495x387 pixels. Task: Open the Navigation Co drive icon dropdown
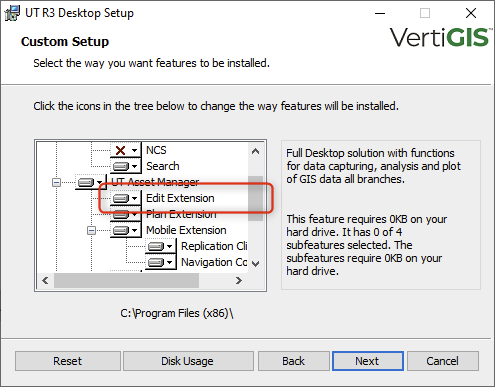[160, 262]
